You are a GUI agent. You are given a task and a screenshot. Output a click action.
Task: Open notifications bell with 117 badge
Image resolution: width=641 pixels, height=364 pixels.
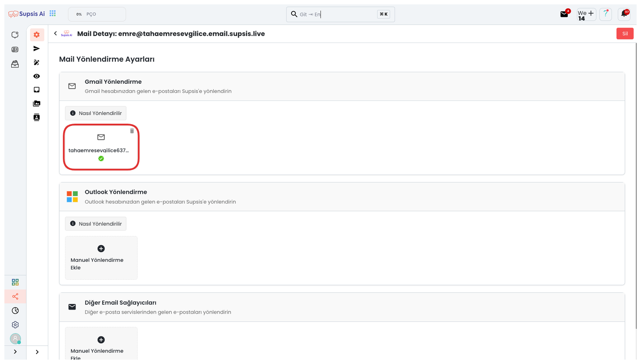(x=624, y=14)
